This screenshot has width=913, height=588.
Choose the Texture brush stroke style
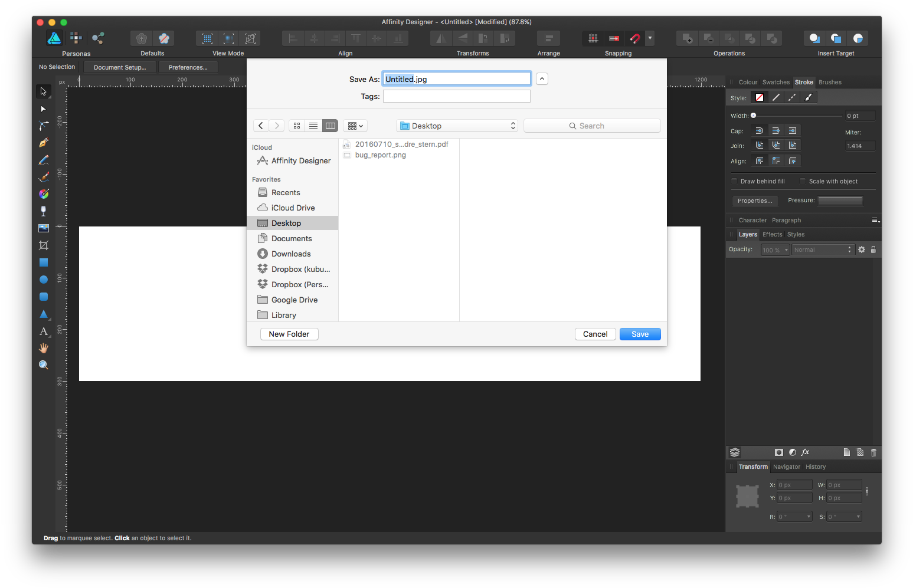pyautogui.click(x=809, y=97)
